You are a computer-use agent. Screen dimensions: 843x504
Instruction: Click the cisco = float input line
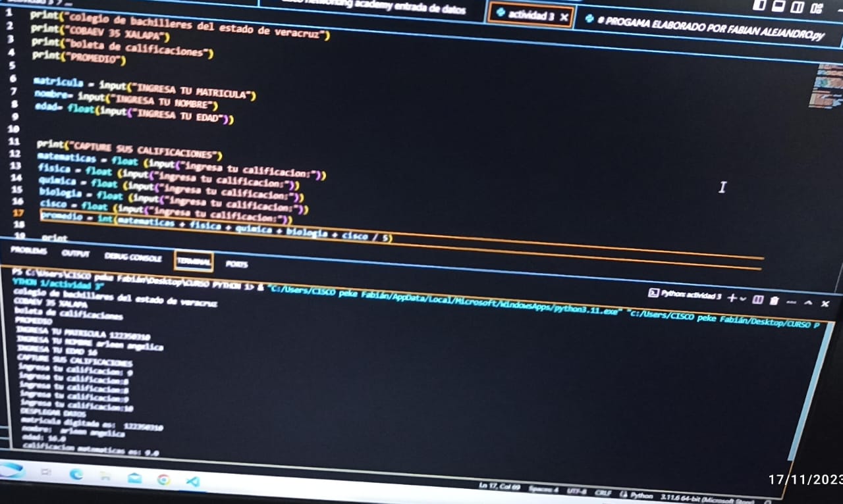[166, 211]
